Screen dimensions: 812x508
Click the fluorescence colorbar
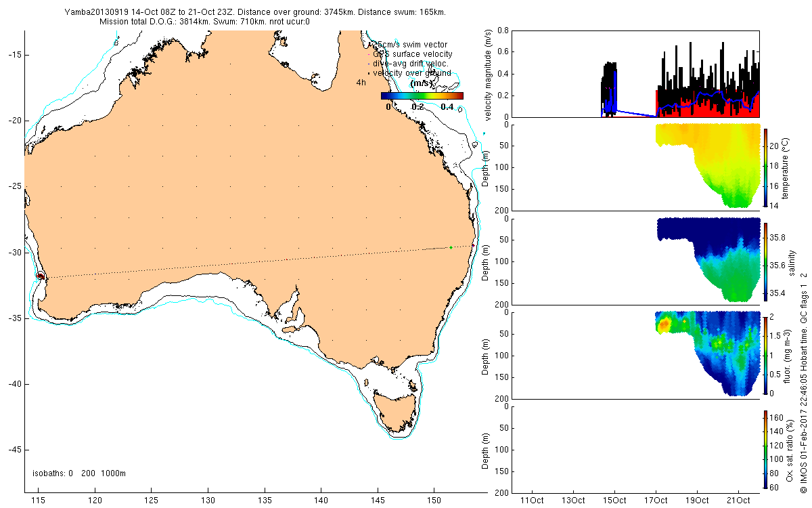(765, 354)
